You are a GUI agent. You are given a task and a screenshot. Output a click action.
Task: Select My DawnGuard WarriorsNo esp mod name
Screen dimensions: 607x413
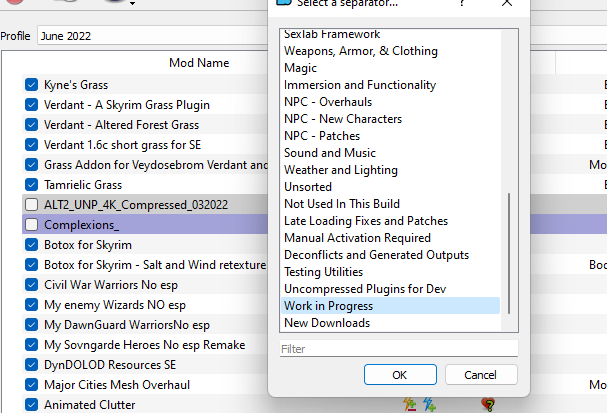pyautogui.click(x=127, y=325)
